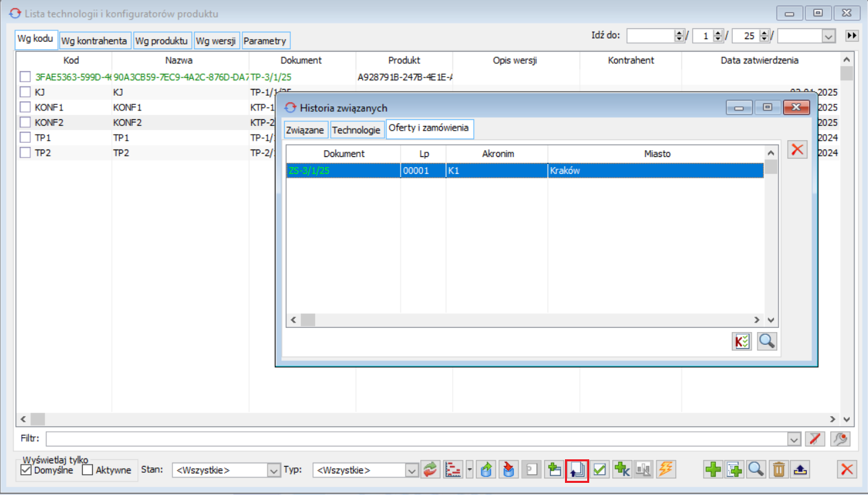Click into the Filtr input field
Viewport: 868px width, 495px height.
[x=416, y=438]
